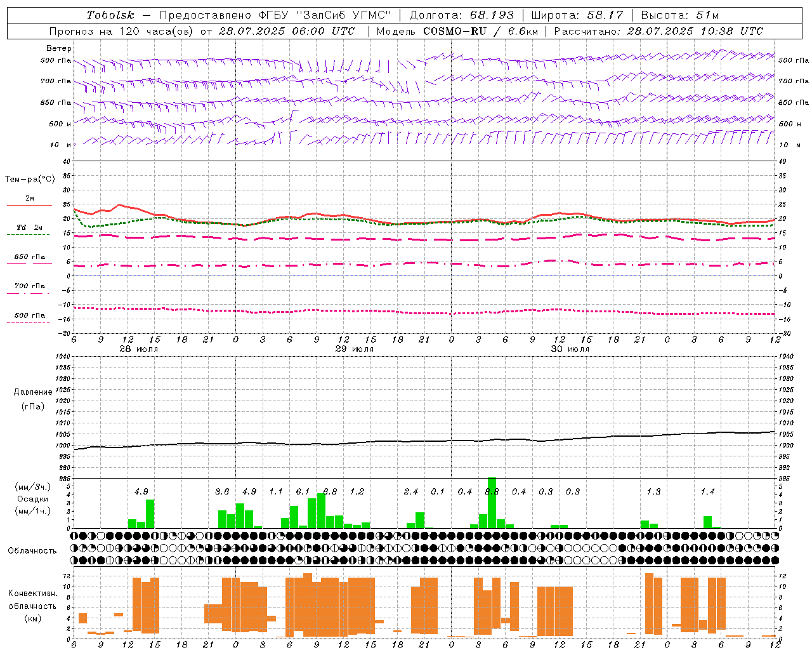Click the 'Осадки' precipitation label
The width and height of the screenshot is (812, 650).
(33, 499)
